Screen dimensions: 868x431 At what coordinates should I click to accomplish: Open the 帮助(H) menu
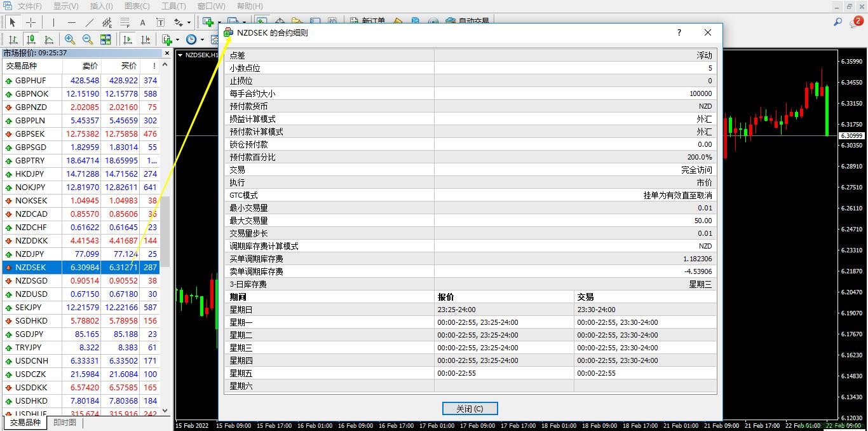click(x=250, y=6)
